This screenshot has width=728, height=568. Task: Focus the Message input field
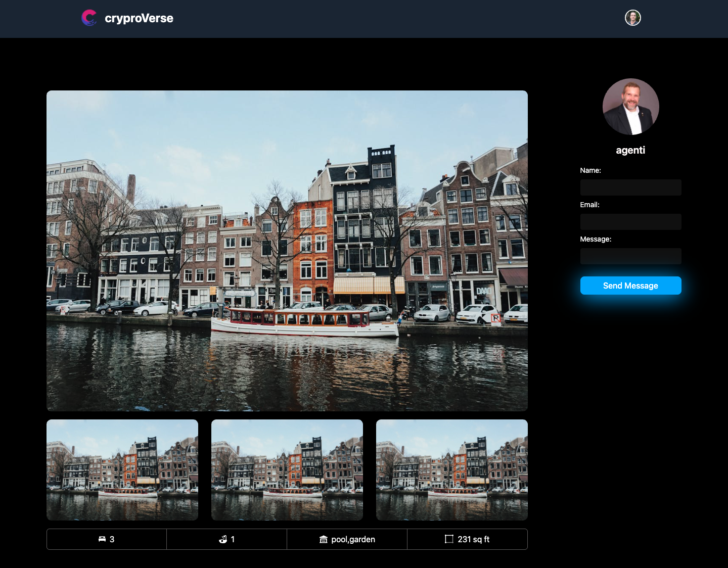pos(631,256)
